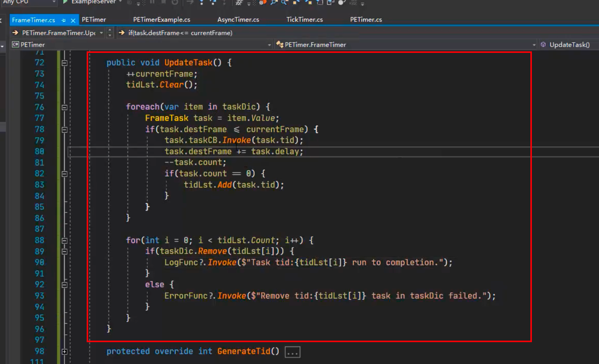Click the up arrow of the frame stepper

(110, 30)
